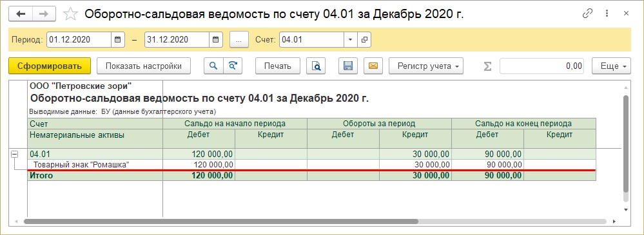Copy link via the chain icon

(587, 14)
